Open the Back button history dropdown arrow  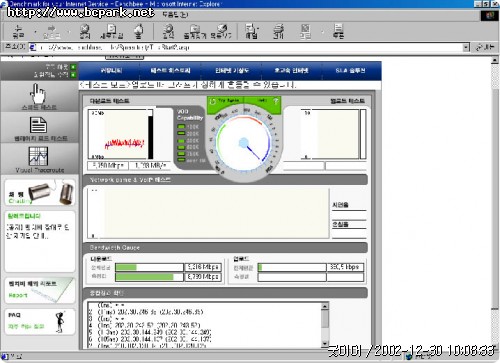(x=35, y=32)
